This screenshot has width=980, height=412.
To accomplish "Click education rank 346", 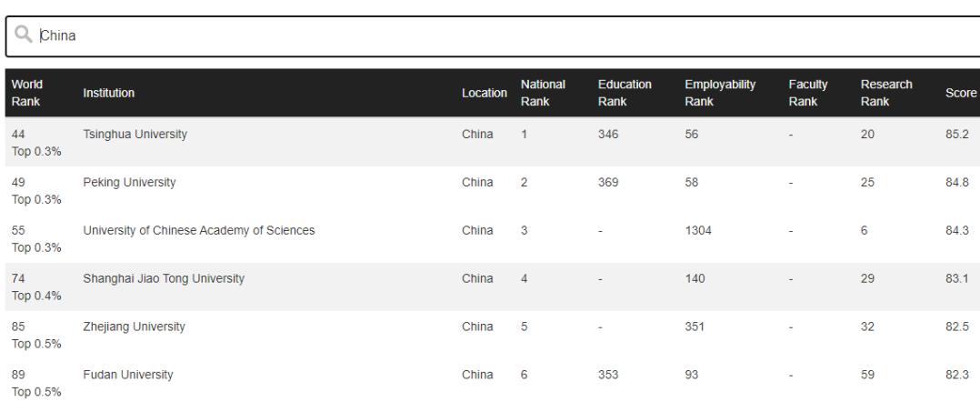I will [608, 134].
